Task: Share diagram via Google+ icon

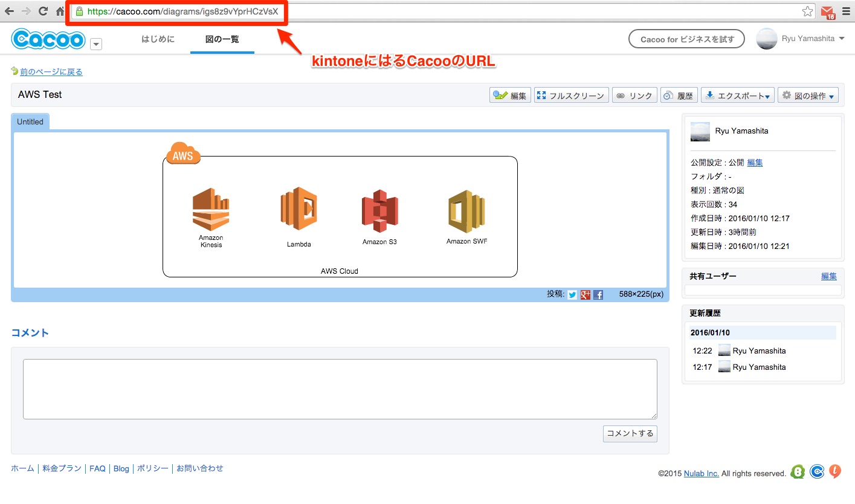Action: coord(586,295)
